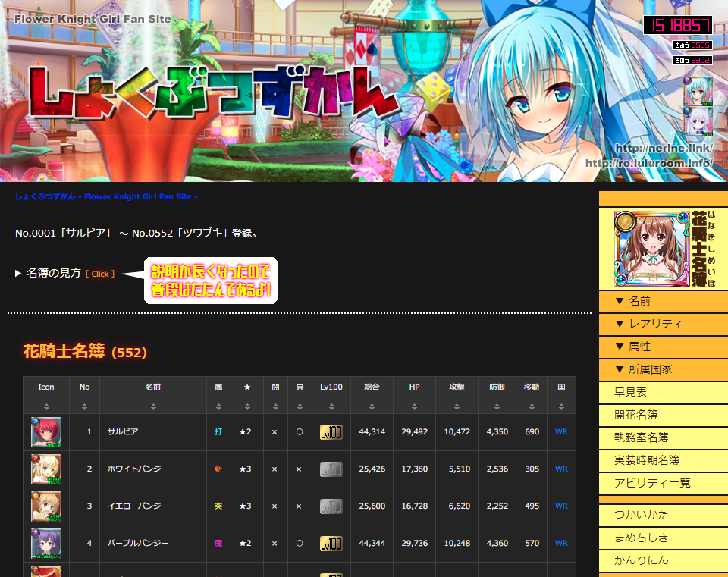Open つかいかた from the sidebar menu
The height and width of the screenshot is (577, 728).
(664, 516)
